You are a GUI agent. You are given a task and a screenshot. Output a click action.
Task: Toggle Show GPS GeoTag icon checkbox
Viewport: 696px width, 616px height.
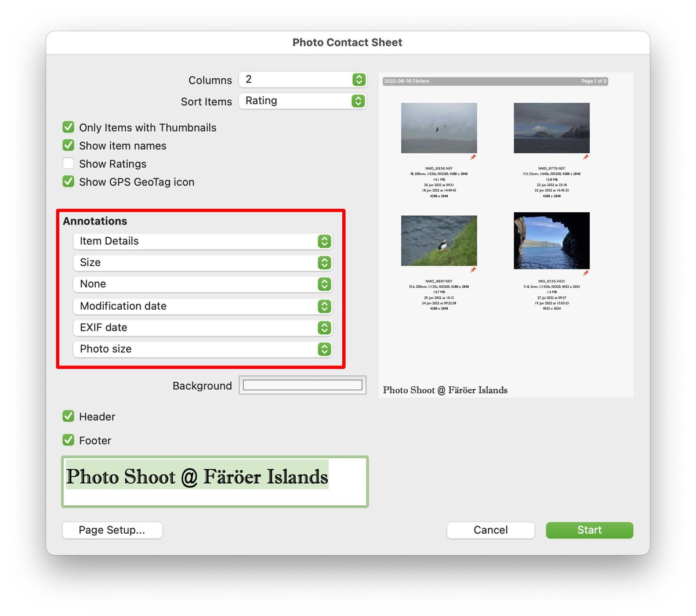tap(68, 182)
